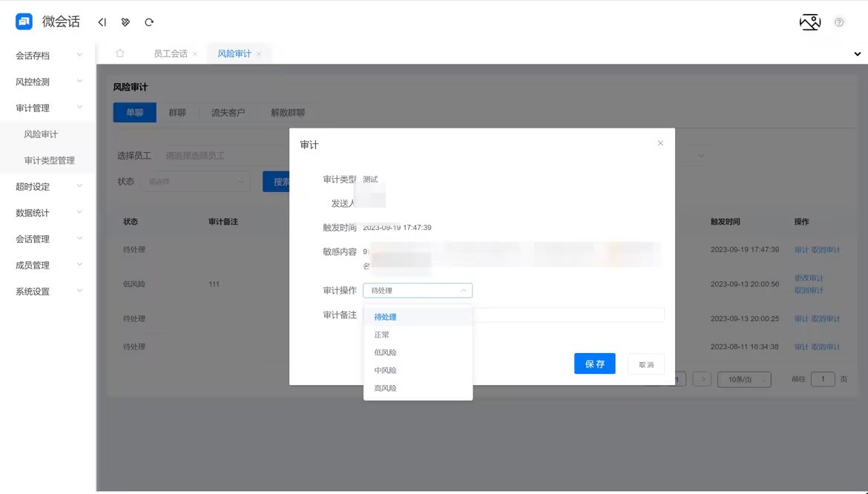This screenshot has height=494, width=868.
Task: Close the 员工会话 tab
Action: pos(195,53)
